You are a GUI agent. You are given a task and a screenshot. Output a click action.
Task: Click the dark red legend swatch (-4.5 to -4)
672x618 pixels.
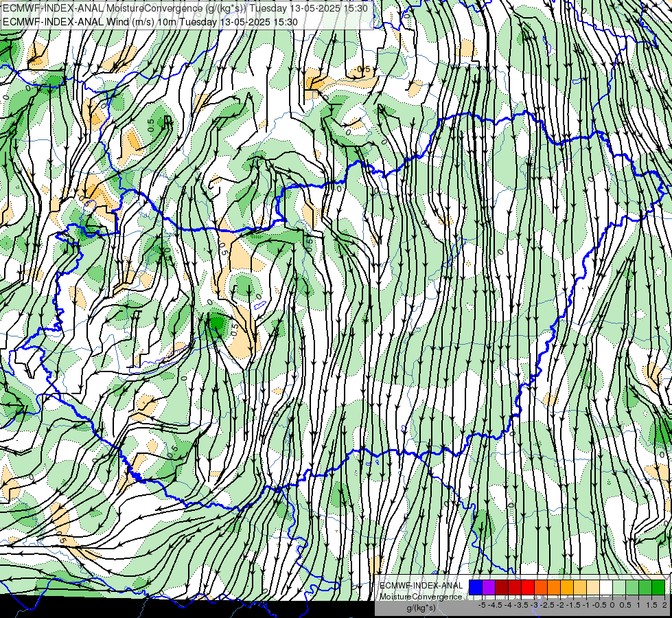point(502,587)
